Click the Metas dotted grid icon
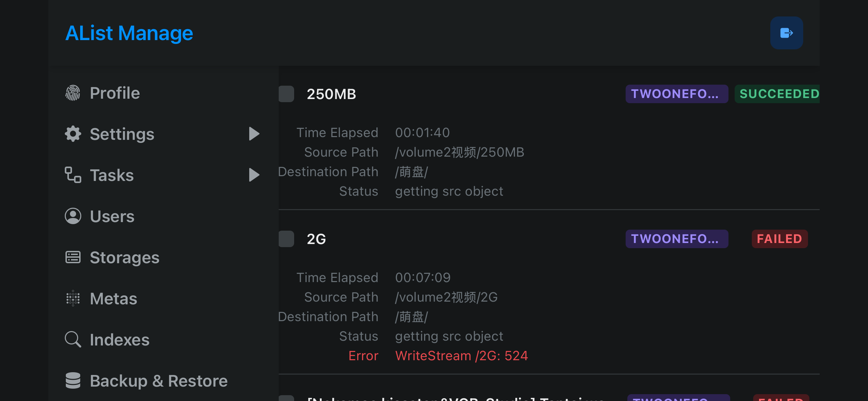Screen dimensions: 868x401 (x=73, y=299)
